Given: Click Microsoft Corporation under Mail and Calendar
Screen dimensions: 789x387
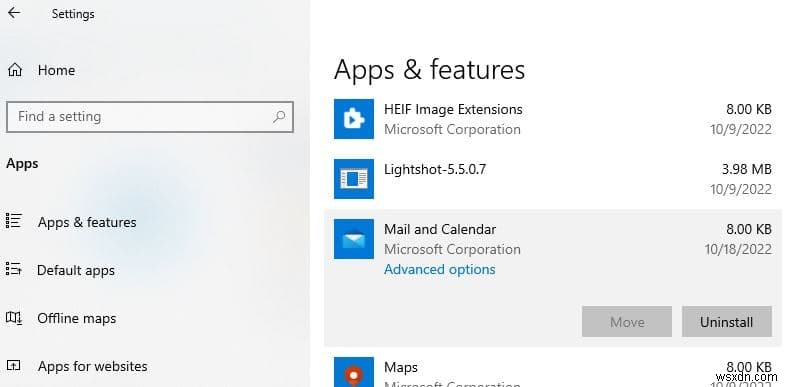Looking at the screenshot, I should click(x=452, y=250).
